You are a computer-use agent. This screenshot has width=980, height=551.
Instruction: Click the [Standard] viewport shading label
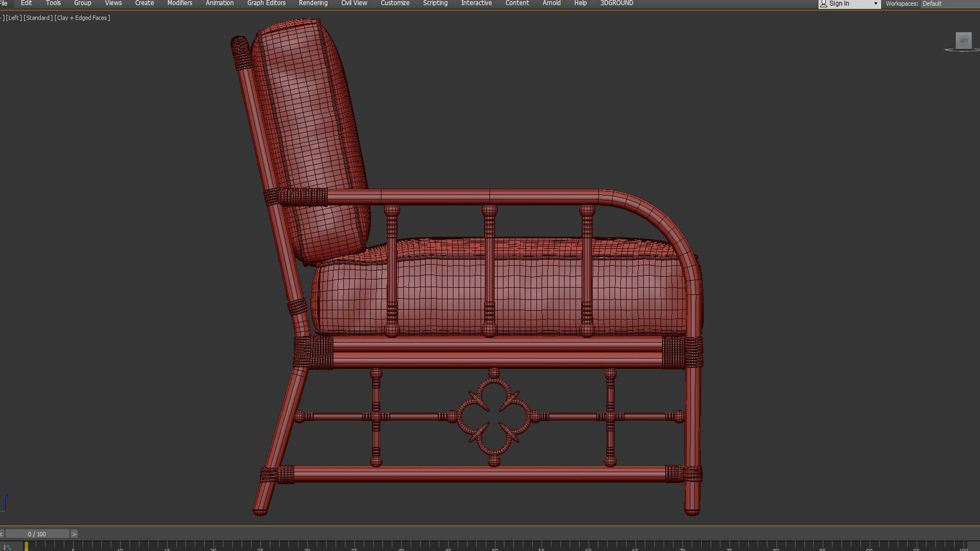[x=38, y=18]
